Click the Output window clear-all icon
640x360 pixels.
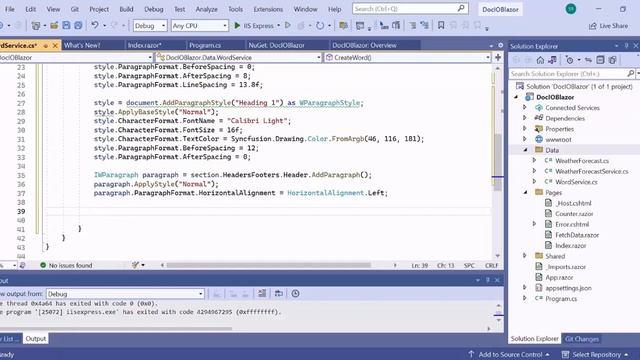(x=262, y=293)
